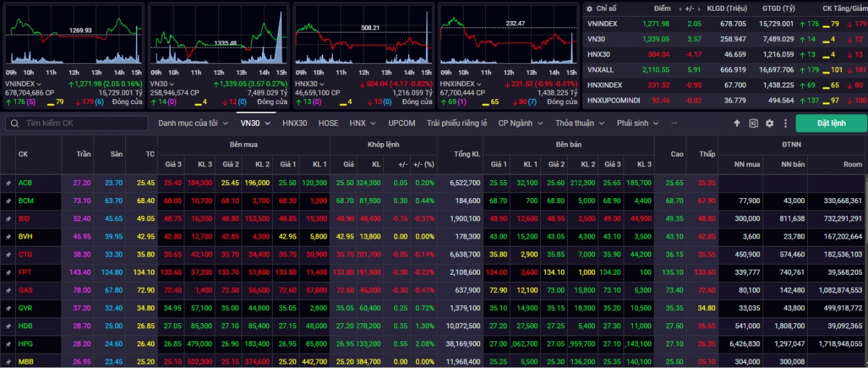868x368 pixels.
Task: Click the search magnifier icon
Action: (14, 124)
